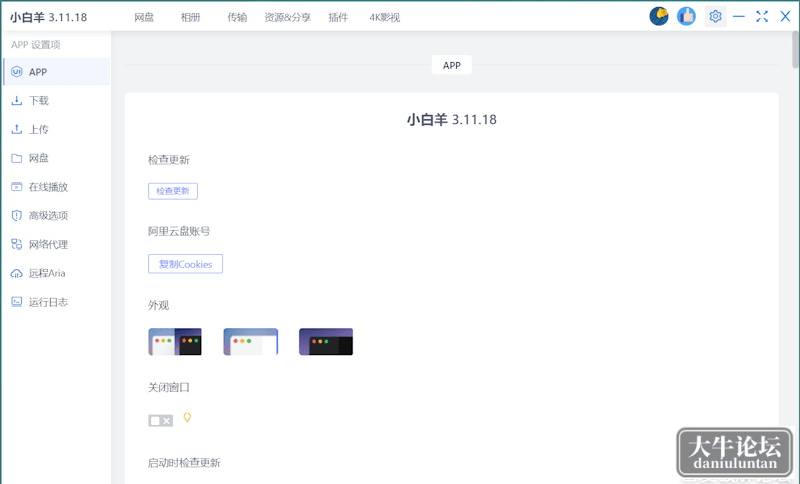Click the settings gear icon

click(715, 16)
